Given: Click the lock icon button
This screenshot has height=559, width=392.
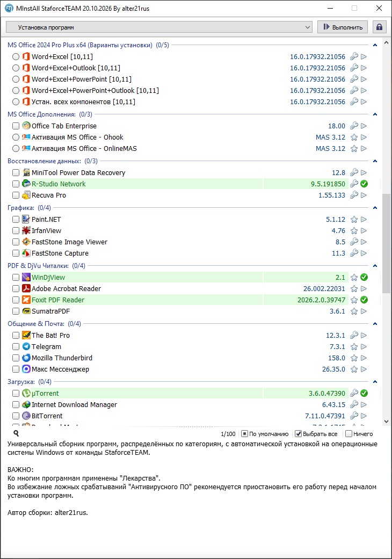Looking at the screenshot, I should pyautogui.click(x=379, y=27).
